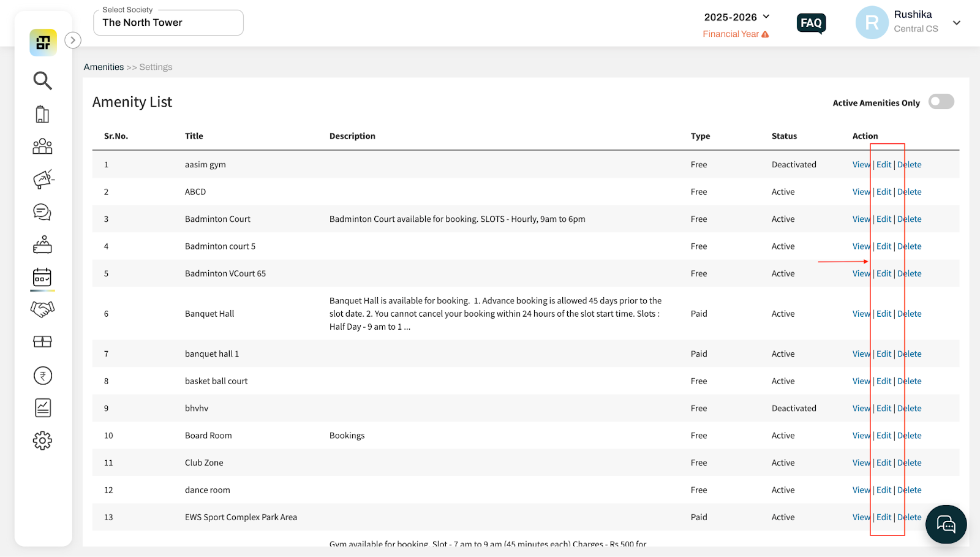Open the rupee accounts icon
Viewport: 980px width, 557px height.
(x=43, y=376)
